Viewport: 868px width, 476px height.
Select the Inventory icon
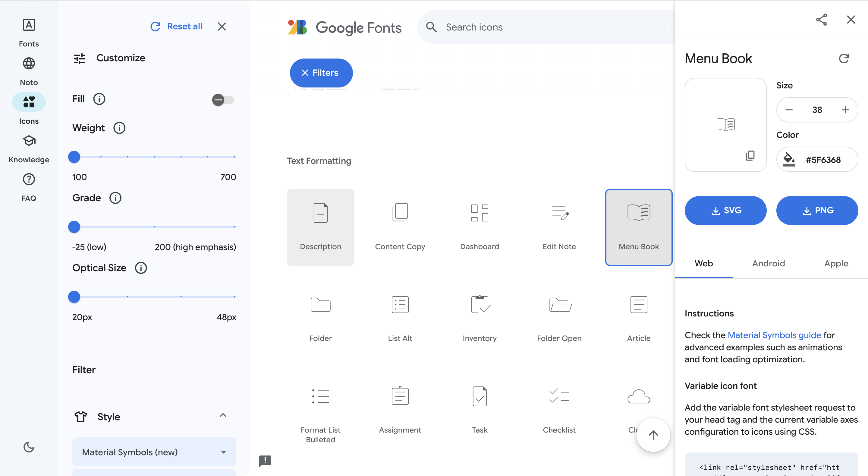(x=480, y=319)
